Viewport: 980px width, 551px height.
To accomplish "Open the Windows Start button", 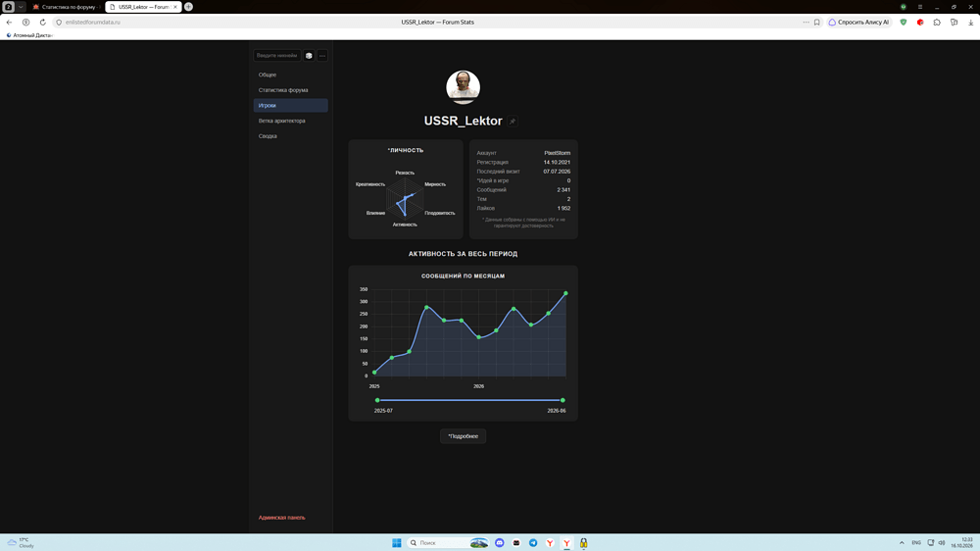I will pos(396,543).
